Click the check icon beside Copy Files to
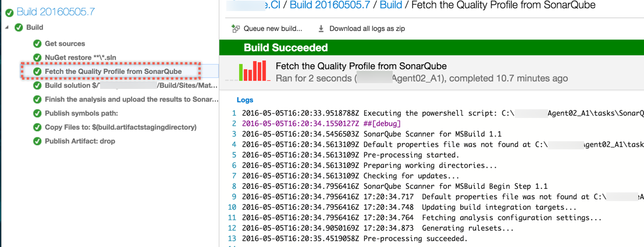This screenshot has height=247, width=644. coord(37,127)
